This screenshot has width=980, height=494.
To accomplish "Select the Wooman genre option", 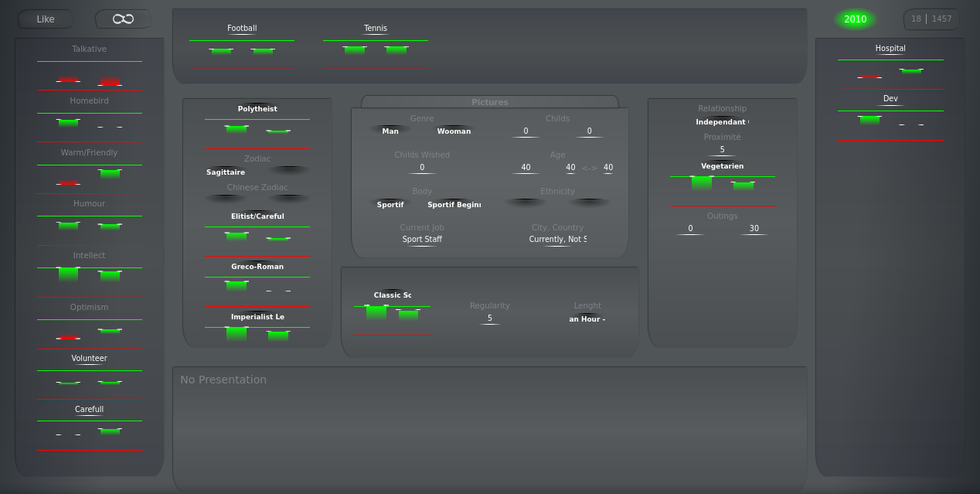I will pos(454,131).
